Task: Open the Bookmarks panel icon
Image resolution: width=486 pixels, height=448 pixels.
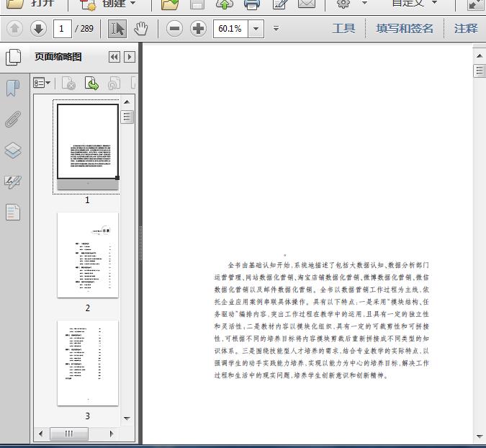Action: (x=13, y=89)
